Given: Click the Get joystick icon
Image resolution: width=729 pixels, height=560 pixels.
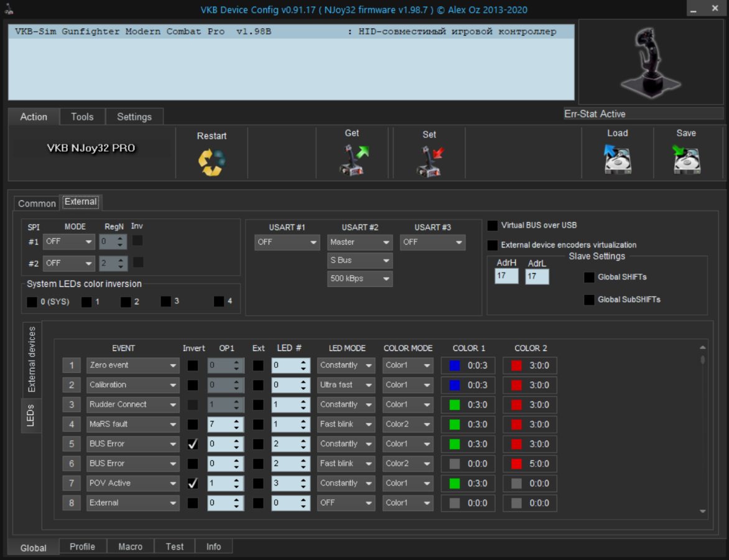Looking at the screenshot, I should click(x=352, y=160).
